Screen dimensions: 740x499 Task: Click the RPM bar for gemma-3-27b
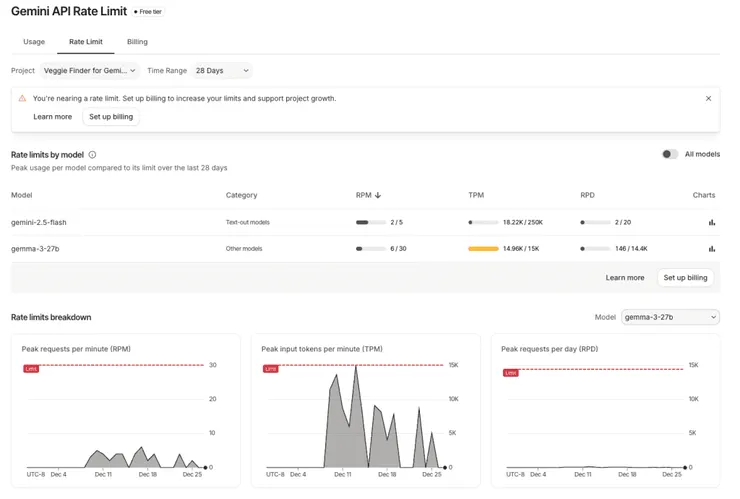point(371,249)
